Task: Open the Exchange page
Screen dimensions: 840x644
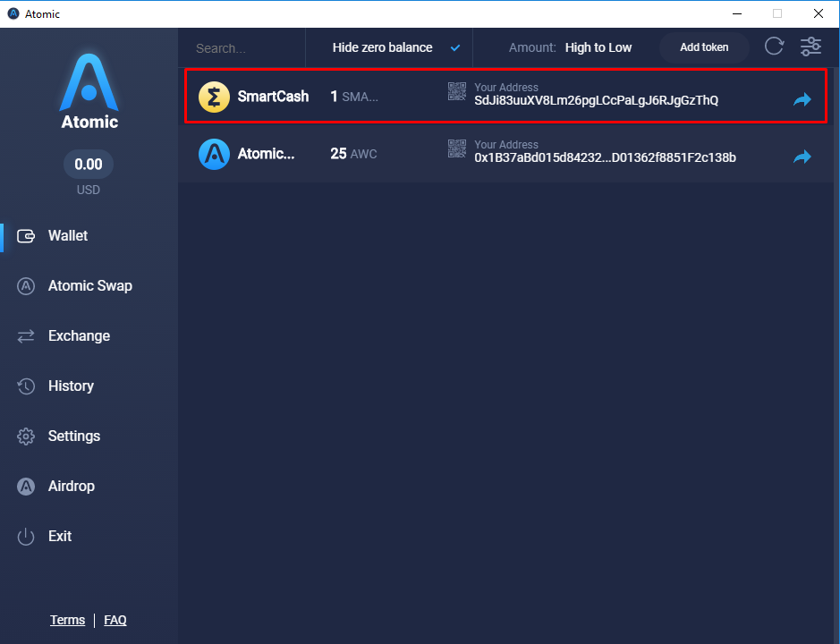Action: point(79,336)
